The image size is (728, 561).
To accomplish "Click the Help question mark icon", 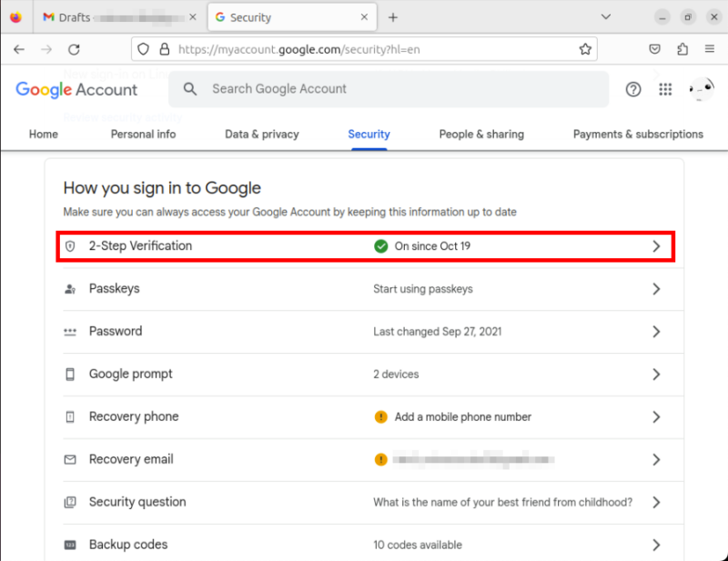I will pos(632,89).
